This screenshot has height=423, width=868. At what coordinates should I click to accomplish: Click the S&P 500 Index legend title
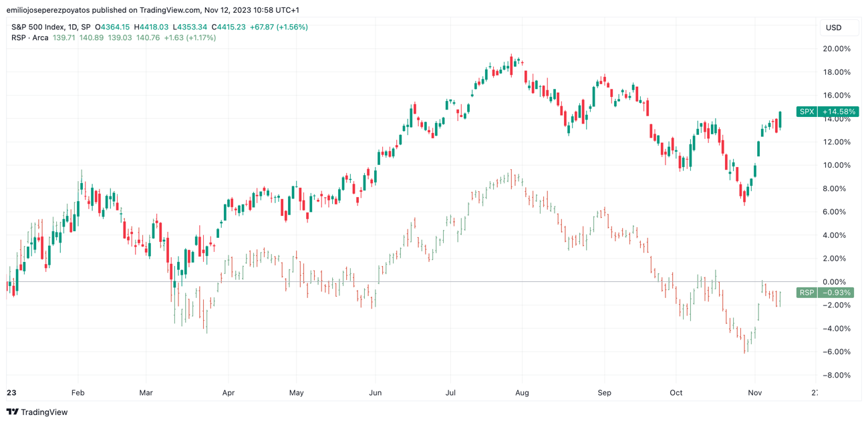pos(39,27)
